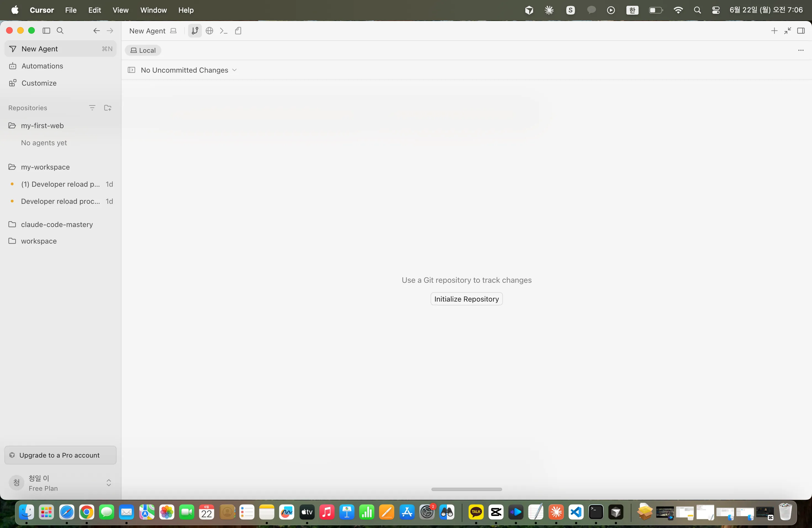Open the Apple menu
This screenshot has width=812, height=528.
coord(15,10)
